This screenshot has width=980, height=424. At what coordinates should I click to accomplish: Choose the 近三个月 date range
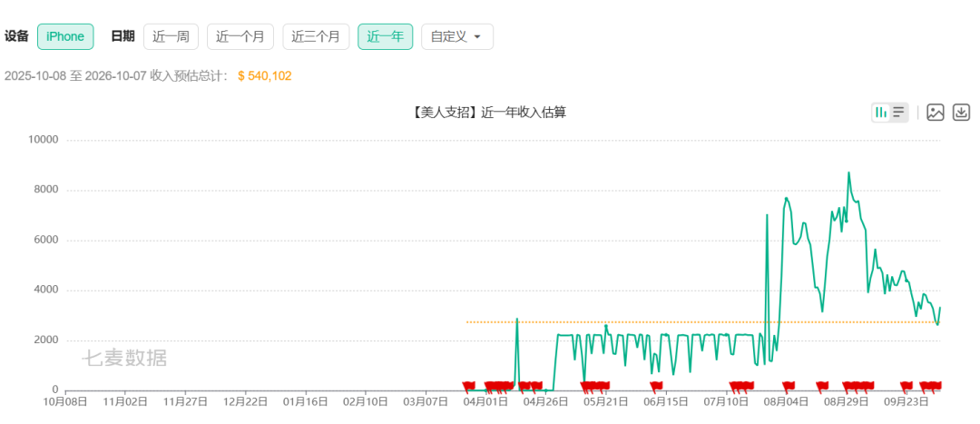pyautogui.click(x=316, y=36)
